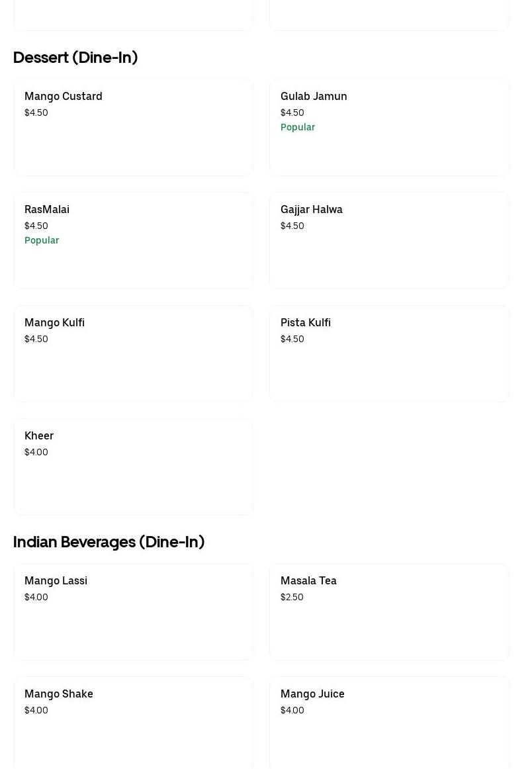Click the $4.00 price under Kheer

36,452
